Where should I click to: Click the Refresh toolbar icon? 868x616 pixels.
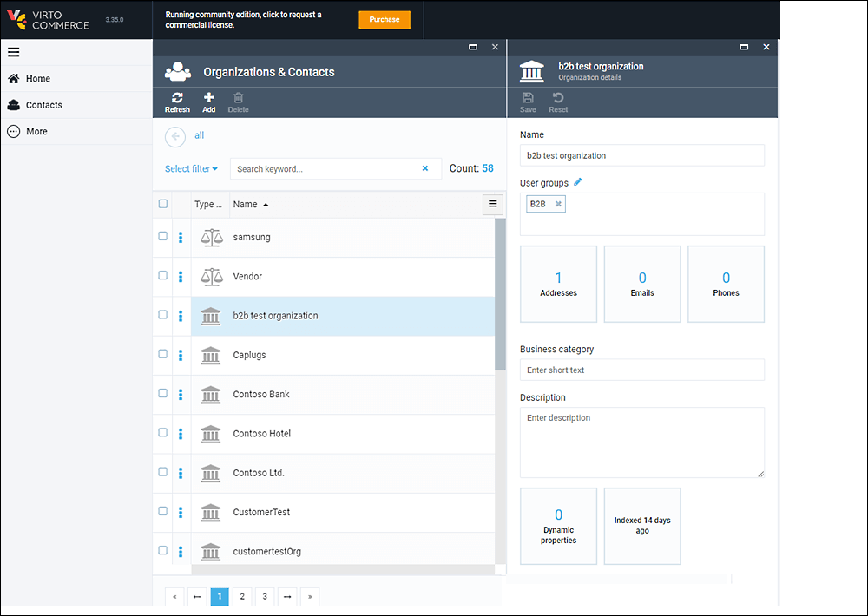[177, 102]
